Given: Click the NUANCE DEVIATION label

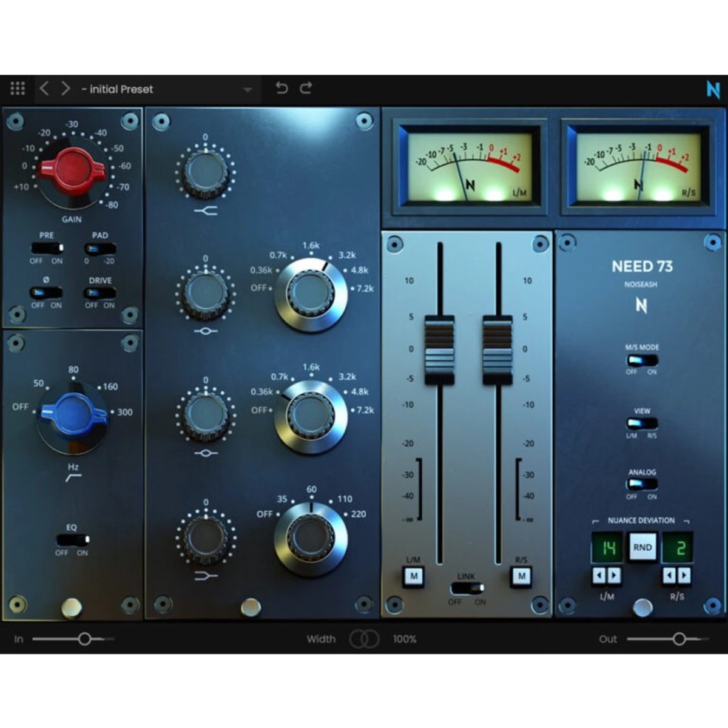Looking at the screenshot, I should (641, 521).
